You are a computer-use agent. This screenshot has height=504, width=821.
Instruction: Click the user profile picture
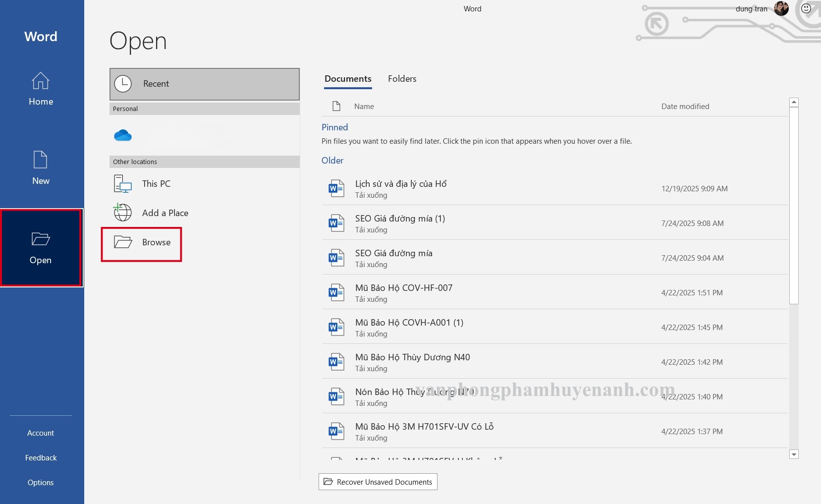tap(781, 8)
